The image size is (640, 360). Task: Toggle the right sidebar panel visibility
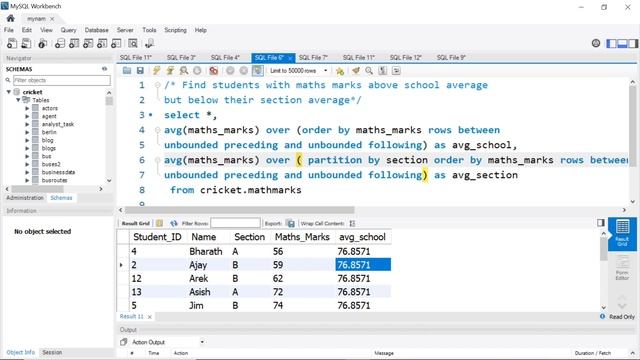[x=633, y=43]
